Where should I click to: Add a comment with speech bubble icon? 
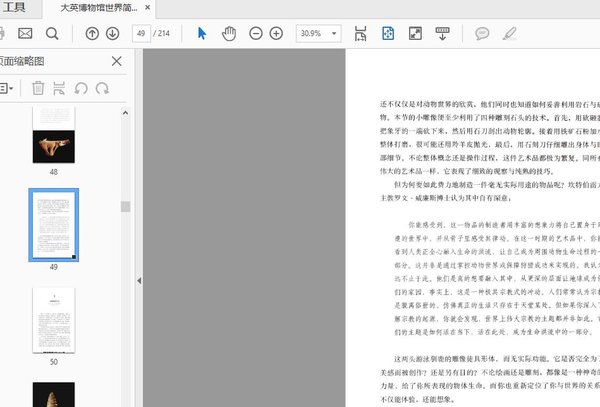[x=482, y=34]
